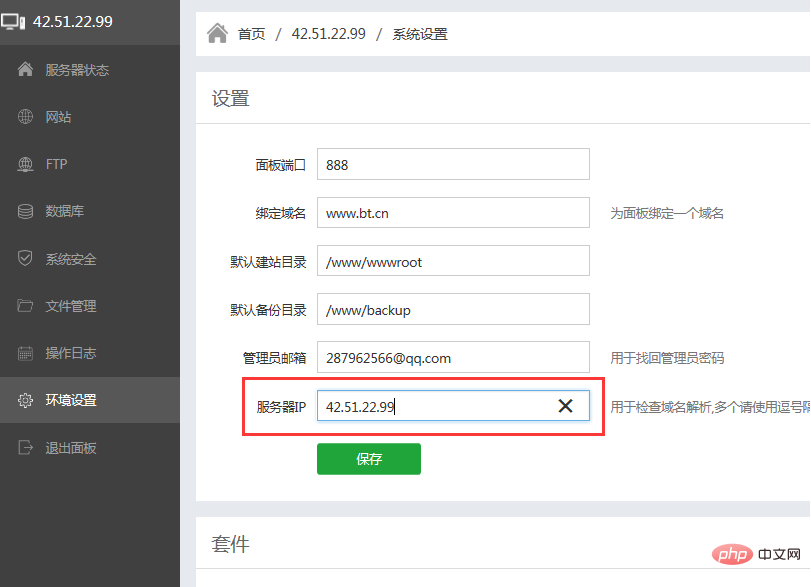
Task: Click the 设置 section heading
Action: tap(231, 98)
